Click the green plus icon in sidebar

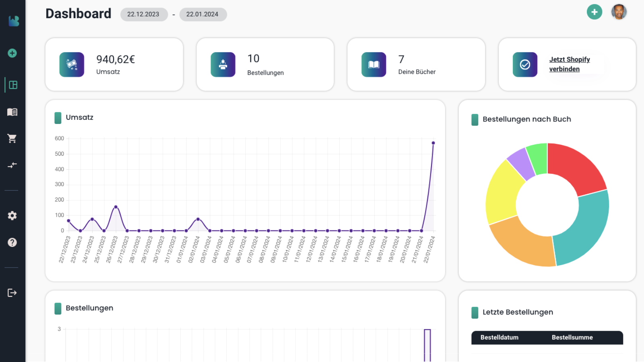tap(12, 53)
